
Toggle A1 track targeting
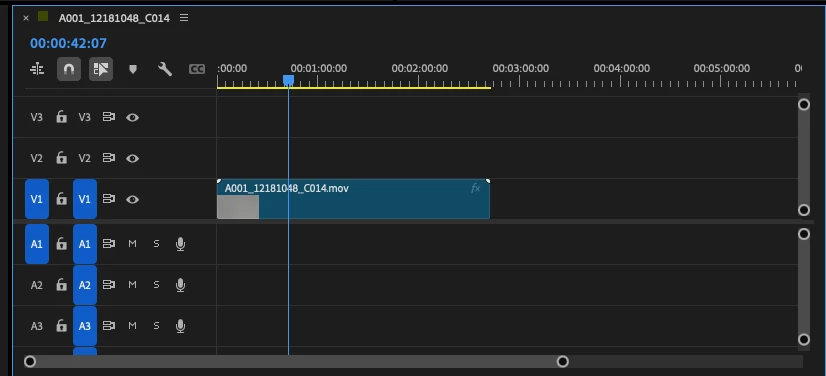click(x=85, y=244)
